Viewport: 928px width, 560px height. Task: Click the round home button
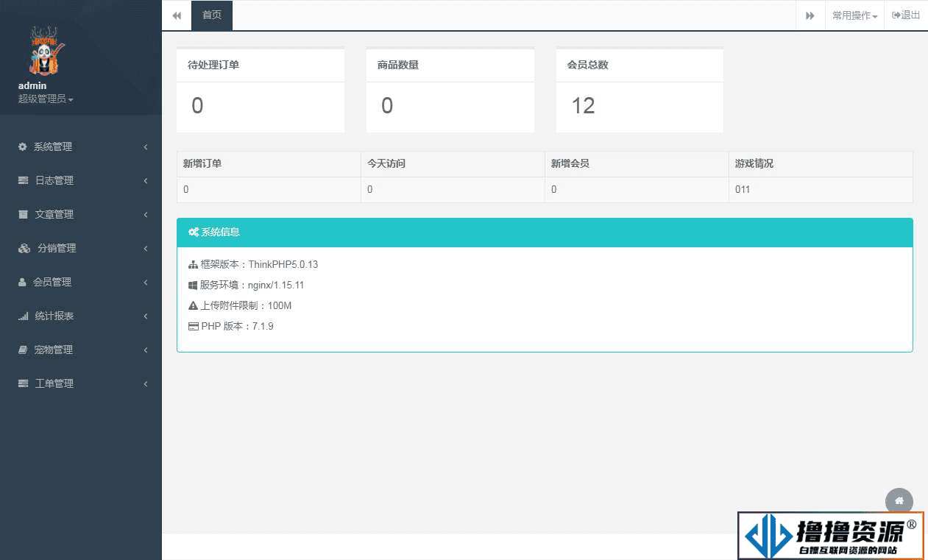click(x=899, y=502)
